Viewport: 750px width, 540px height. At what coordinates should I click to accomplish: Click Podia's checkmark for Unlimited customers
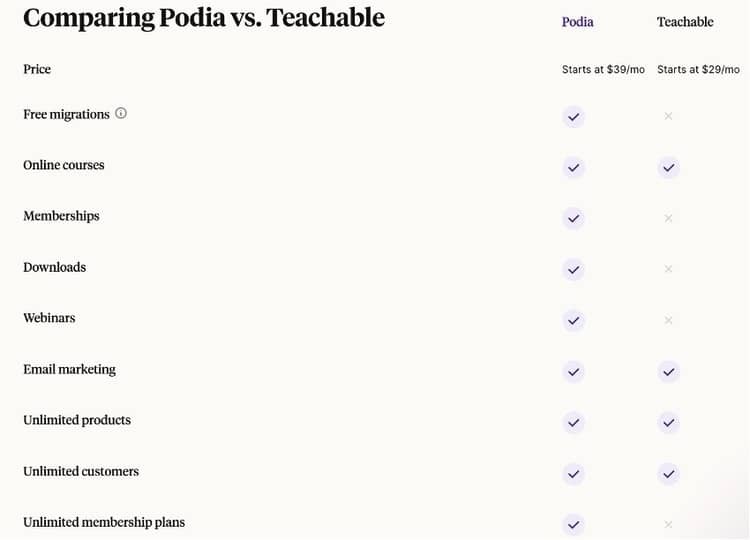(x=573, y=473)
